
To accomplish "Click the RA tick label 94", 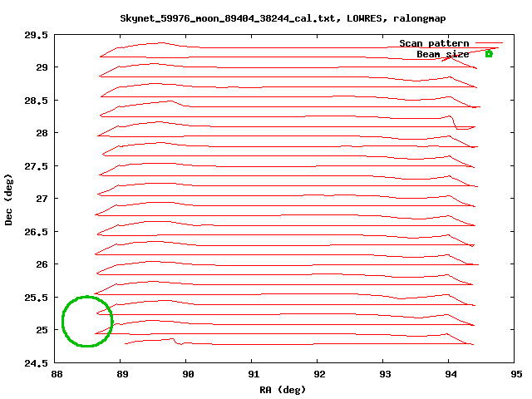I will [x=451, y=374].
